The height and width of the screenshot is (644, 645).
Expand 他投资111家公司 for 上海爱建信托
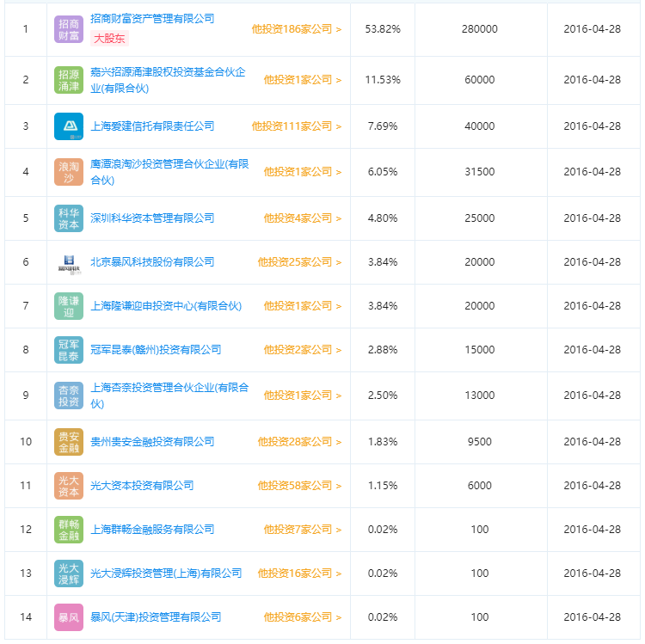(x=297, y=126)
